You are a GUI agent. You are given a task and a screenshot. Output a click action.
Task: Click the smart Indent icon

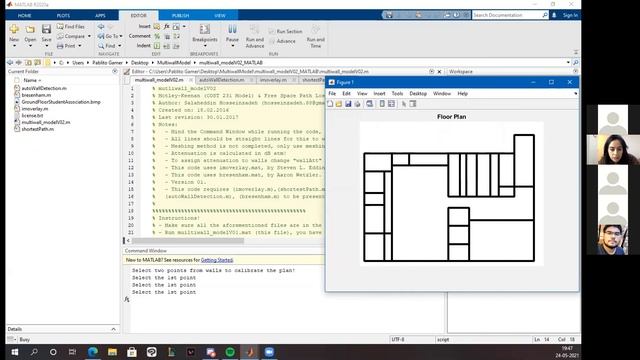tap(157, 46)
